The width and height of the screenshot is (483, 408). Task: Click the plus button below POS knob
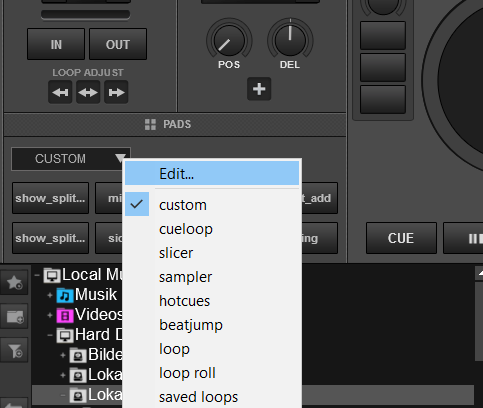259,89
